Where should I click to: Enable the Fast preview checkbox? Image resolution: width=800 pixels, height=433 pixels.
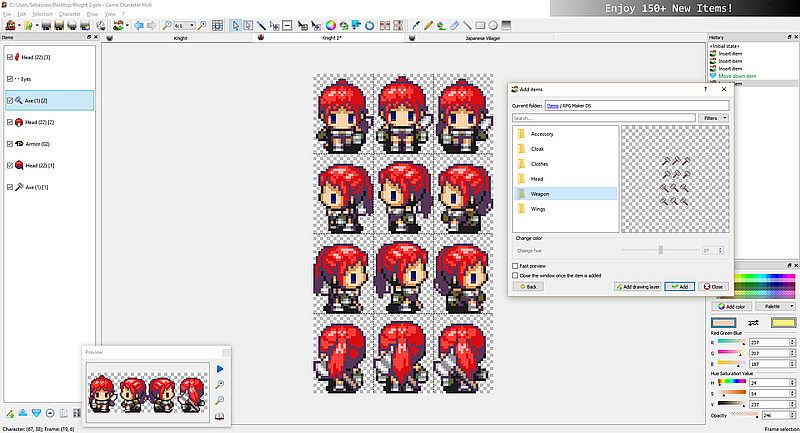pos(515,266)
